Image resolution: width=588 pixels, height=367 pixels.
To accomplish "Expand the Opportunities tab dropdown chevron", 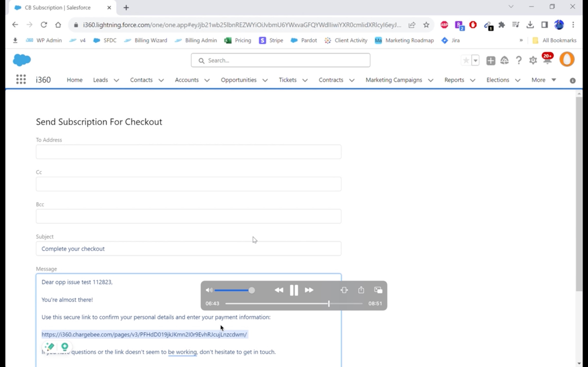I will pos(265,80).
